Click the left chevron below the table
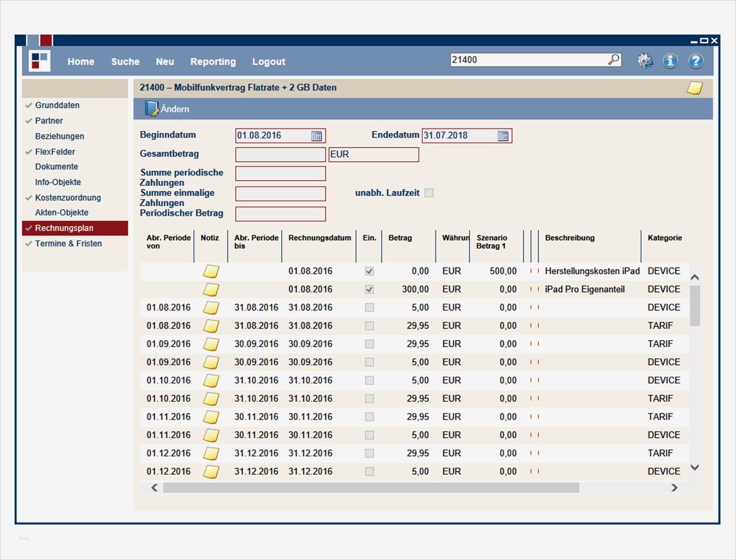This screenshot has height=560, width=736. pos(153,487)
